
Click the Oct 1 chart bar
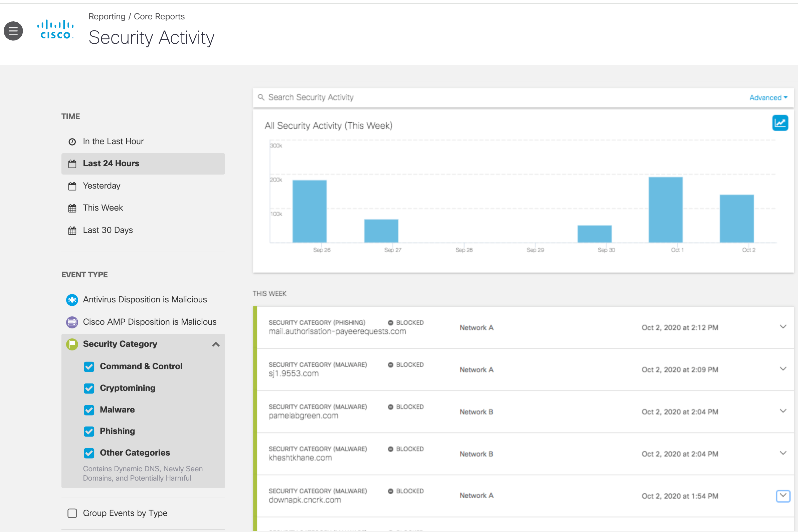[x=666, y=210]
